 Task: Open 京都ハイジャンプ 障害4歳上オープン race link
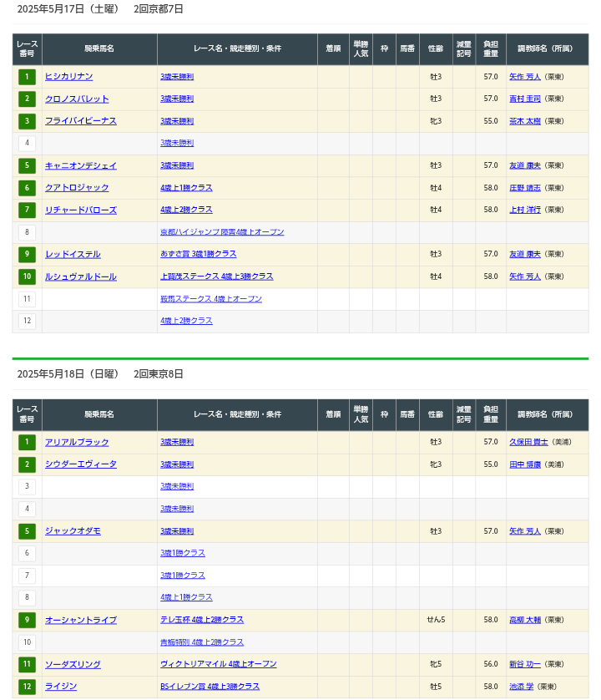pyautogui.click(x=222, y=231)
